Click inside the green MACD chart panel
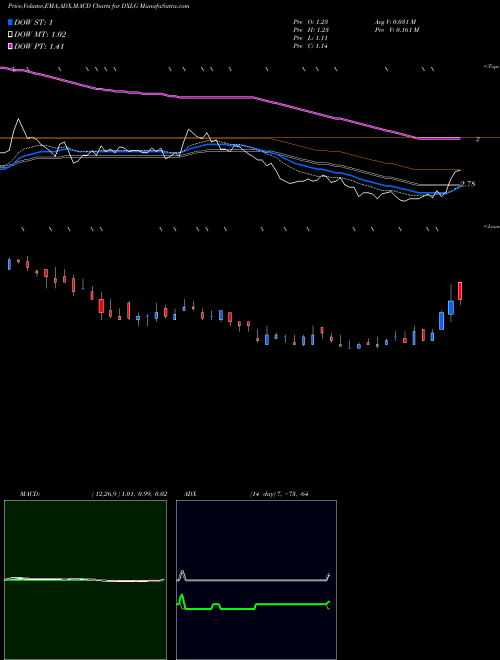Viewport: 500px width, 660px height. pos(85,580)
